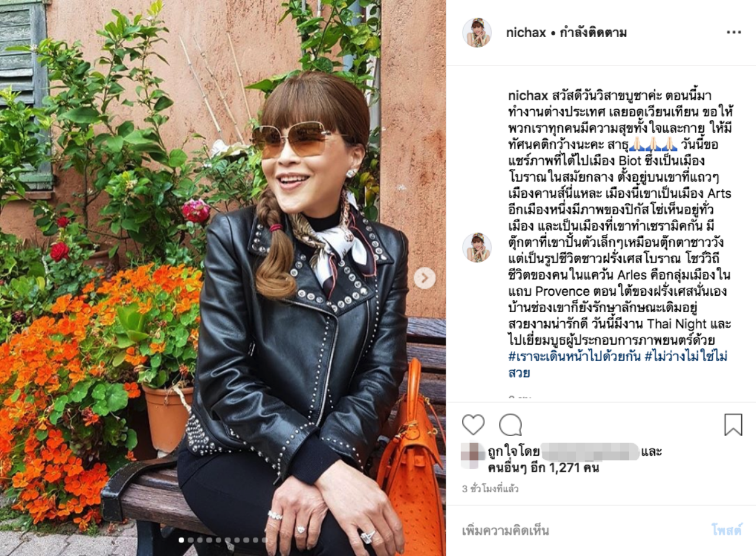Open nichax username in post header
Viewport: 756px width, 556px height.
[x=526, y=33]
